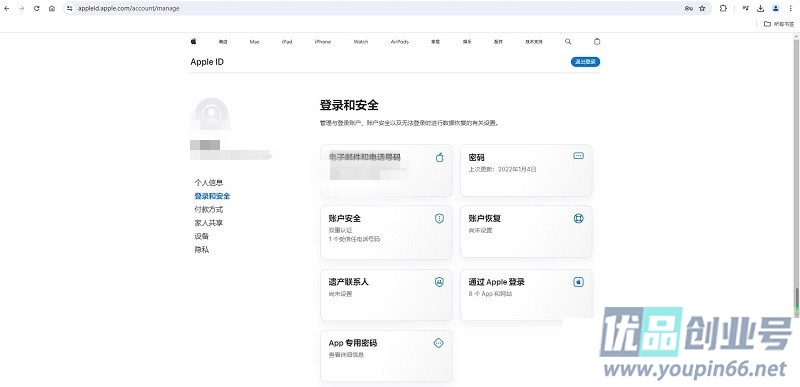This screenshot has height=387, width=800.
Task: Select 个人信息 in the sidebar
Action: (x=209, y=183)
